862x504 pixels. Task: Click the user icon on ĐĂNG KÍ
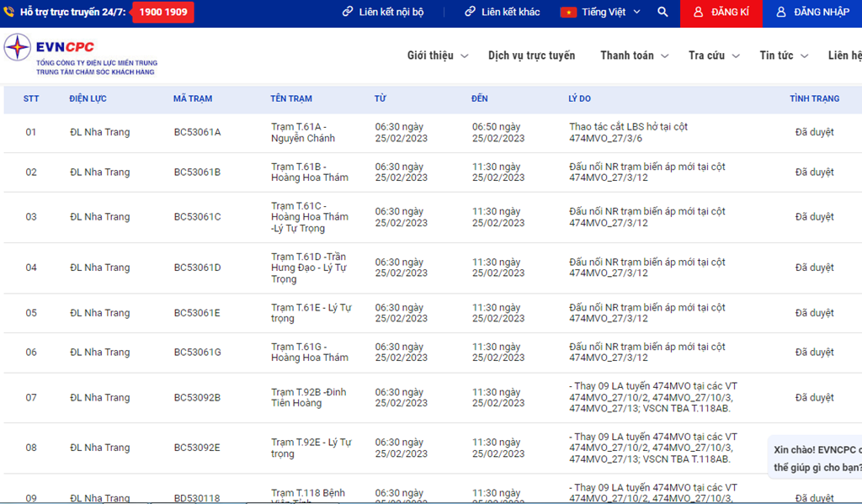click(x=698, y=13)
